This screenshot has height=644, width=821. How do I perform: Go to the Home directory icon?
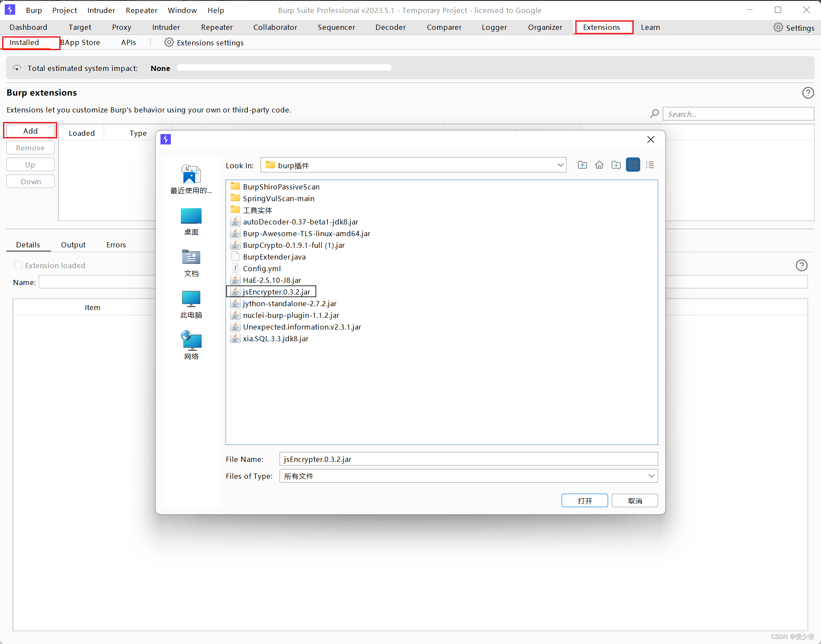point(599,165)
